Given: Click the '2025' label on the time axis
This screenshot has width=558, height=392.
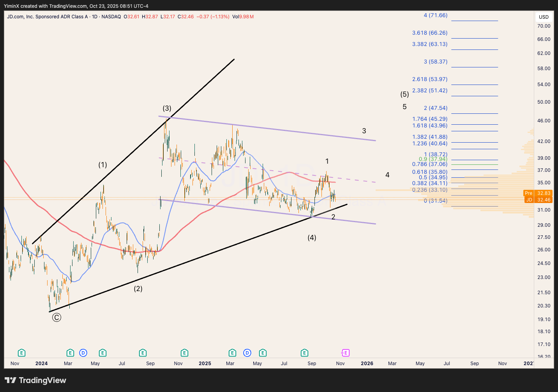Looking at the screenshot, I should (205, 364).
